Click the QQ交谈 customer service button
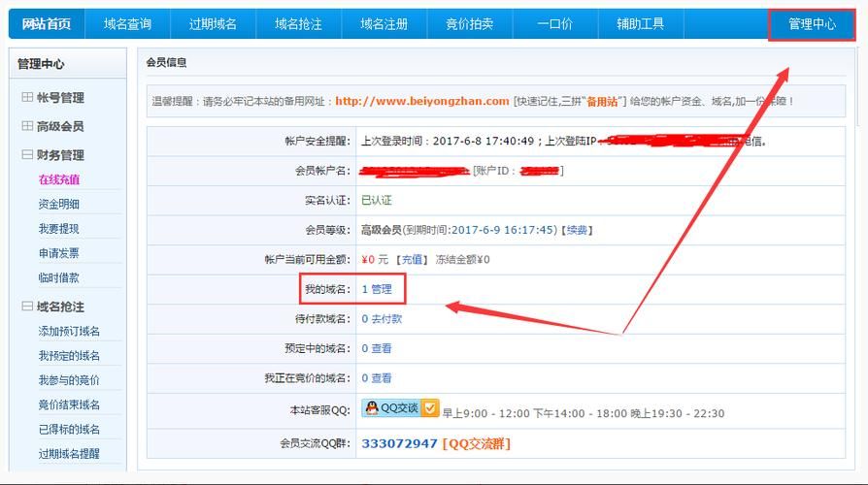 (x=400, y=408)
